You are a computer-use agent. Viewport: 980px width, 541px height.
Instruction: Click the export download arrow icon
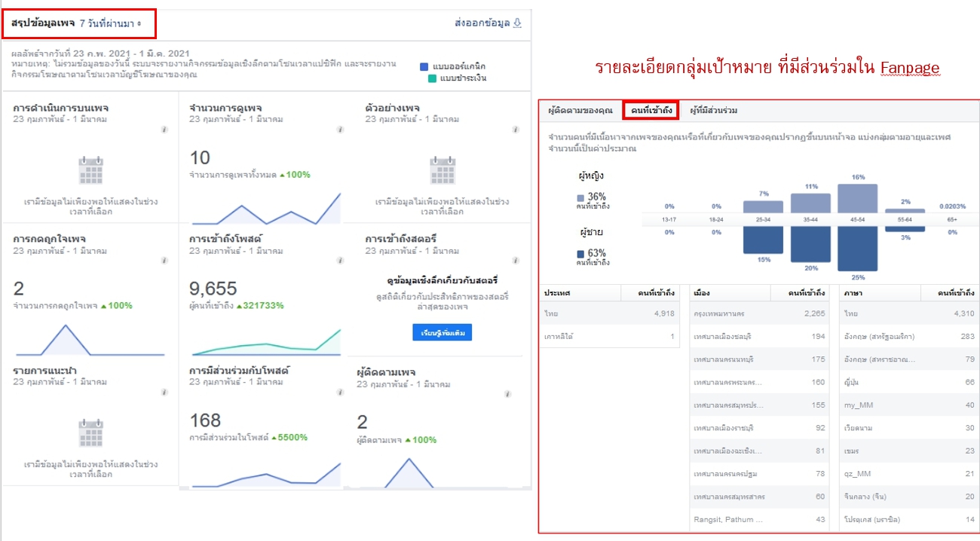point(517,23)
